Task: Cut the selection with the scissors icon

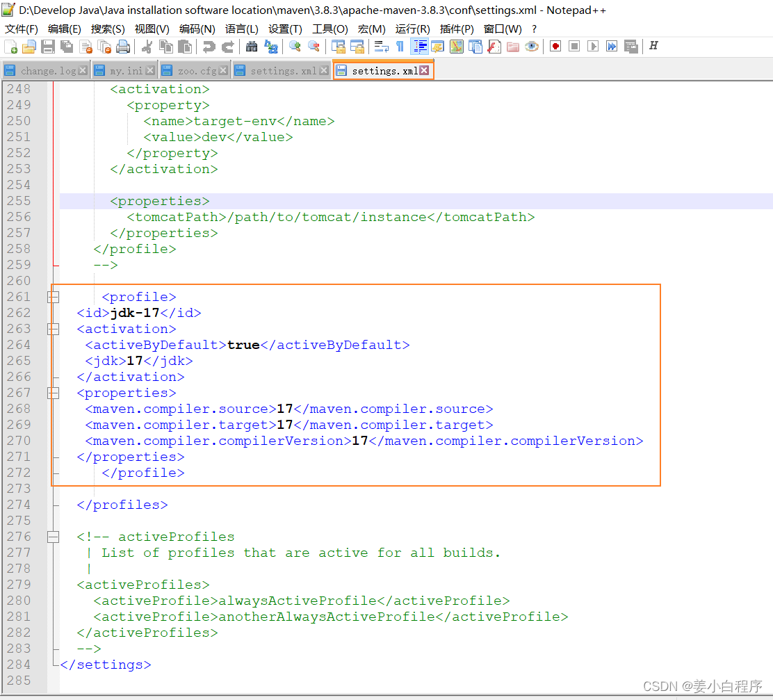Action: (147, 47)
